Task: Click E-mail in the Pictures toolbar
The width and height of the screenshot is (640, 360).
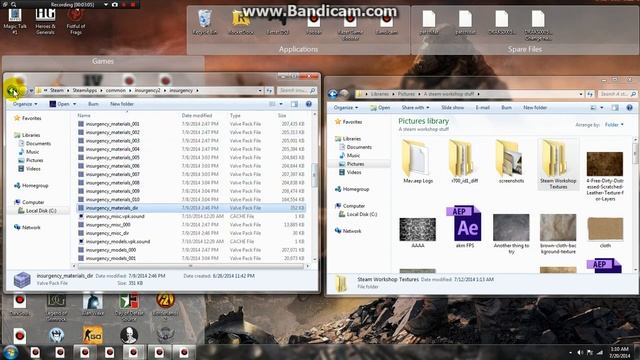Action: pos(482,108)
